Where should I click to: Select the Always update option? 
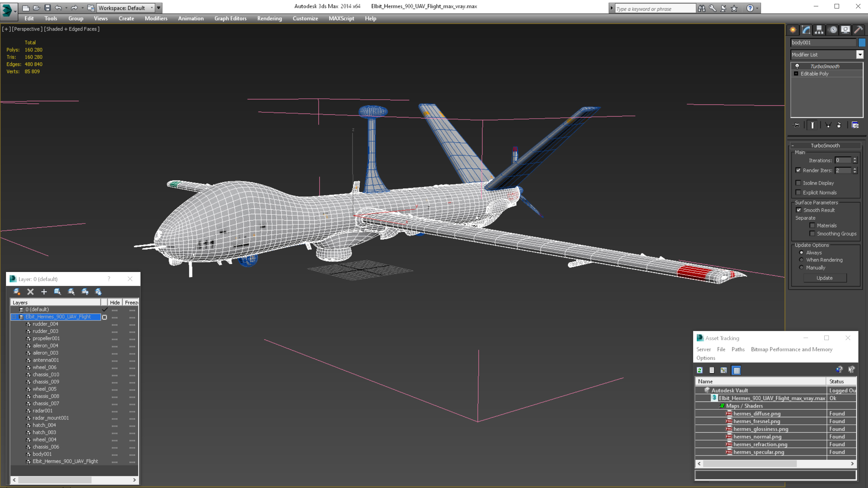click(801, 252)
